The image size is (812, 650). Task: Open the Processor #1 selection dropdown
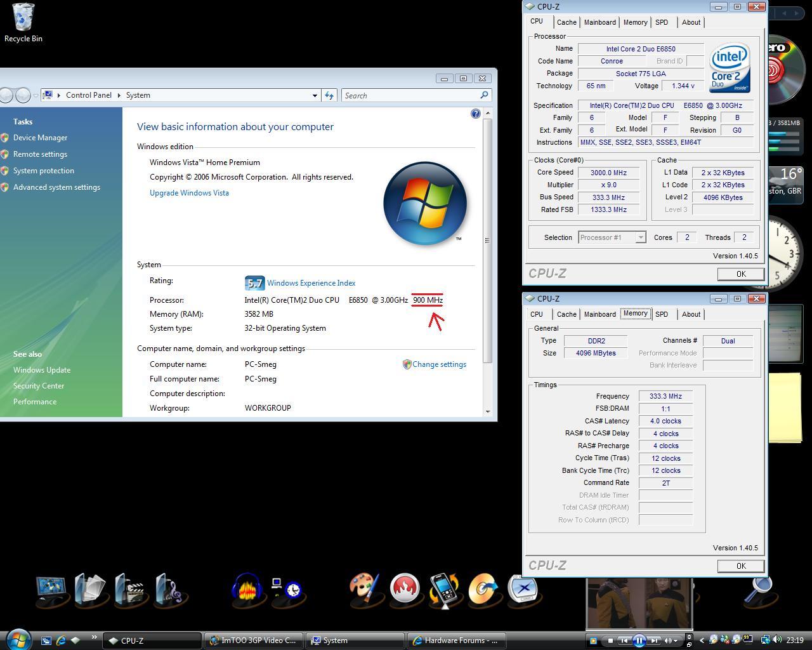click(641, 237)
